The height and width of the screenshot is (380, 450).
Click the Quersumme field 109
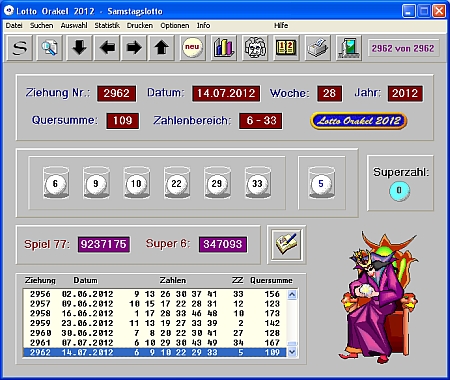point(122,121)
